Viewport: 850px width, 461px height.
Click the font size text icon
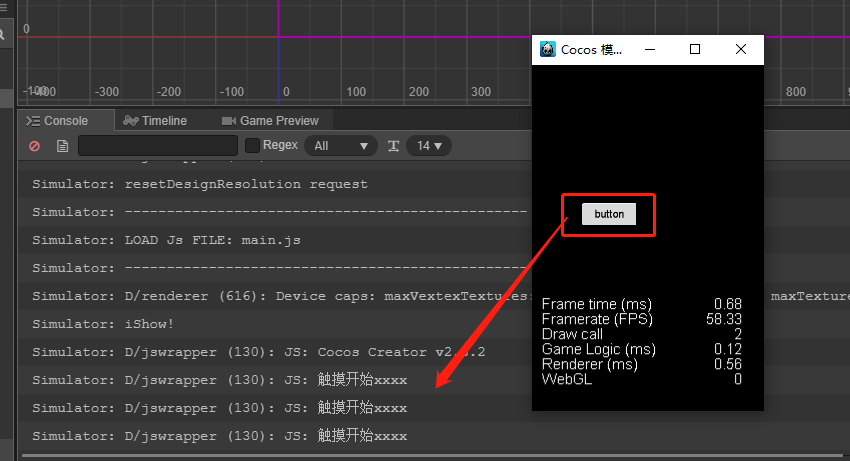[x=394, y=146]
